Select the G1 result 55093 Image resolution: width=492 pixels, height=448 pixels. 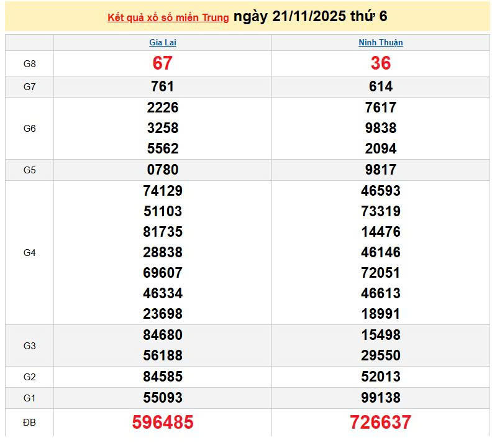point(163,398)
